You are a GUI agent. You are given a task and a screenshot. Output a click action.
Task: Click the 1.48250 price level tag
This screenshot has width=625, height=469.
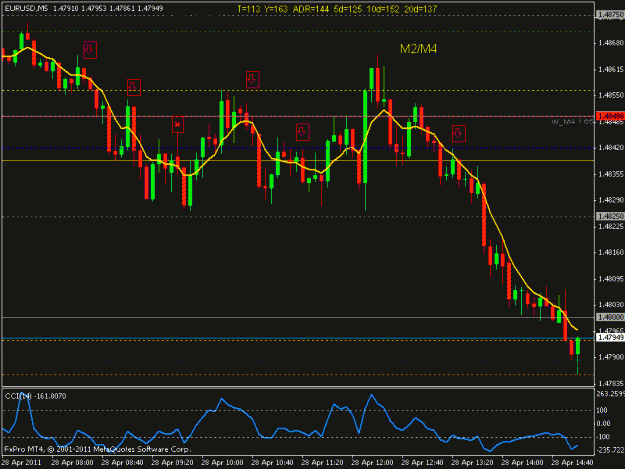point(610,216)
